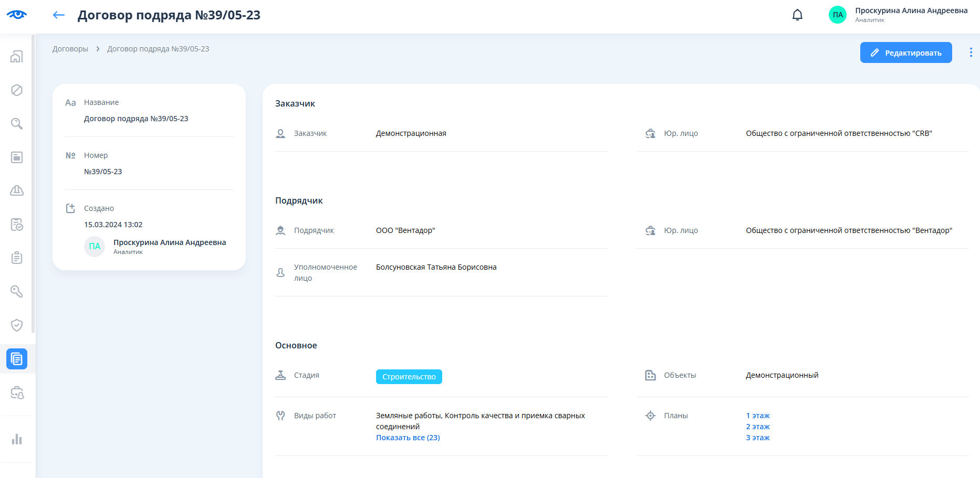Click the magnifier search icon in sidebar
The height and width of the screenshot is (478, 980).
[x=17, y=124]
